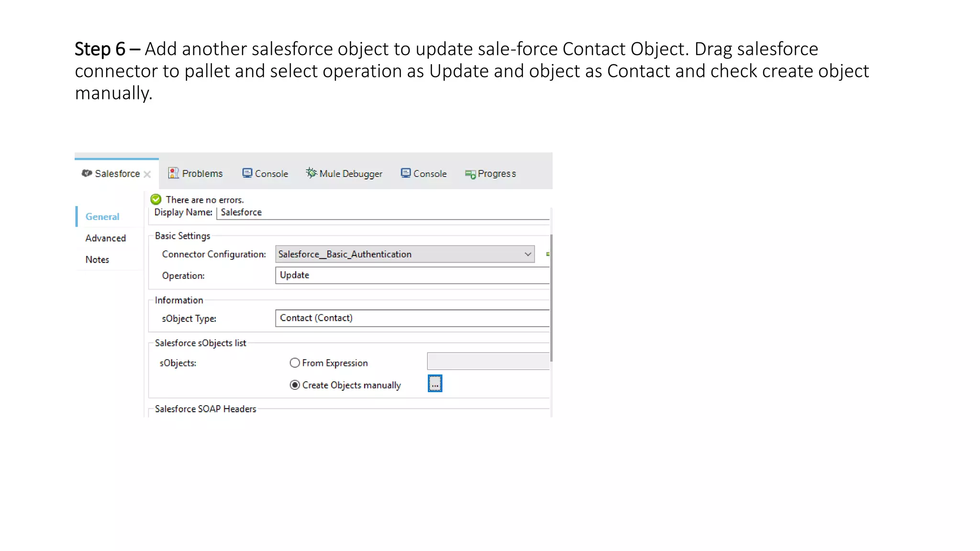Click the 'Salesforce SOAP Headers' group label
980x551 pixels.
coord(205,409)
